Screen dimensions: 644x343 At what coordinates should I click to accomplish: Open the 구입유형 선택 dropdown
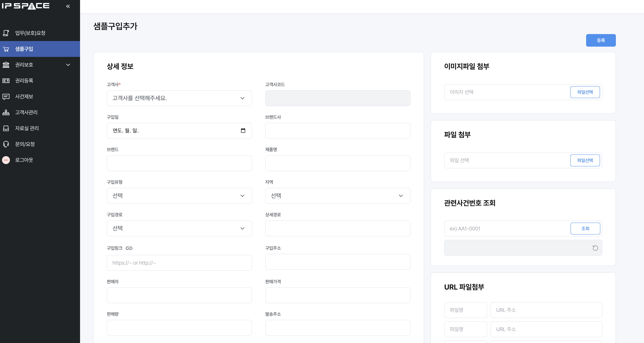(x=179, y=196)
